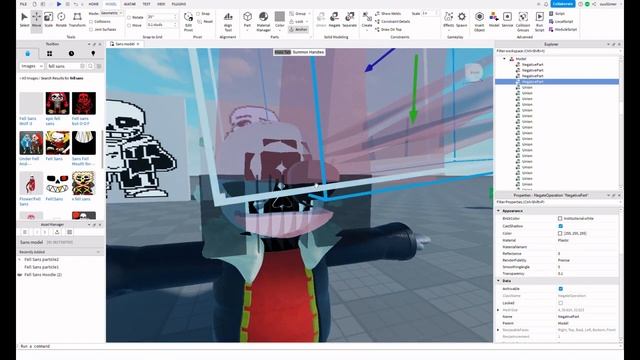640x360 pixels.
Task: Open the Service insert tool
Action: (x=507, y=20)
